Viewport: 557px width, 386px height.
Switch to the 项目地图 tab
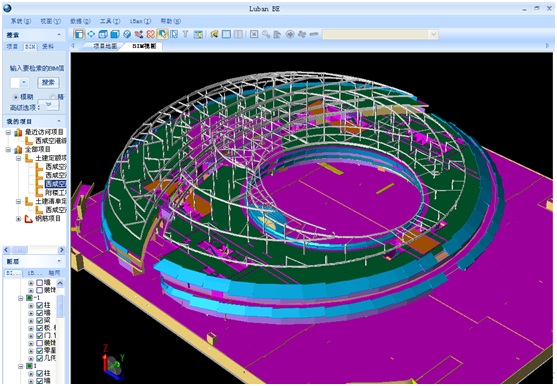[x=105, y=47]
